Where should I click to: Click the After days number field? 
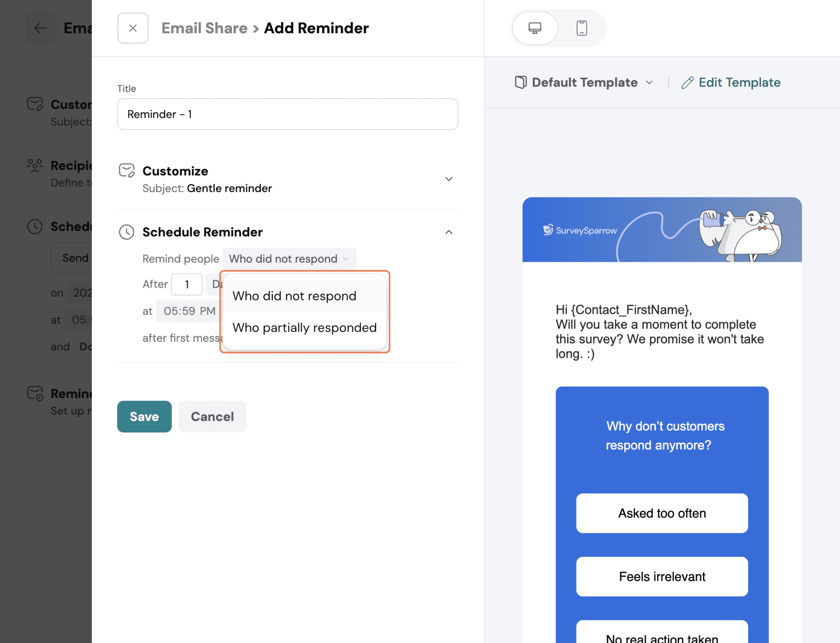click(x=187, y=284)
